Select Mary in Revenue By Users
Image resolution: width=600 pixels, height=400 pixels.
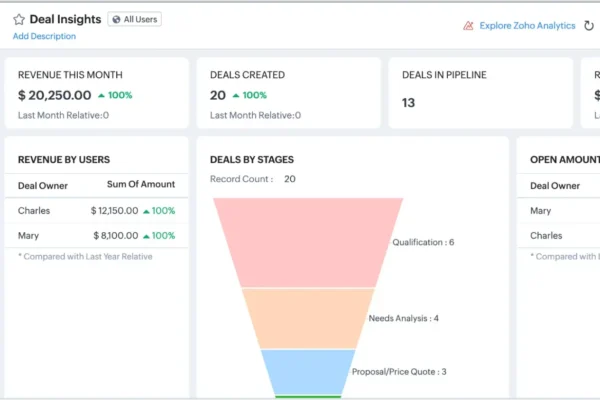pos(28,235)
